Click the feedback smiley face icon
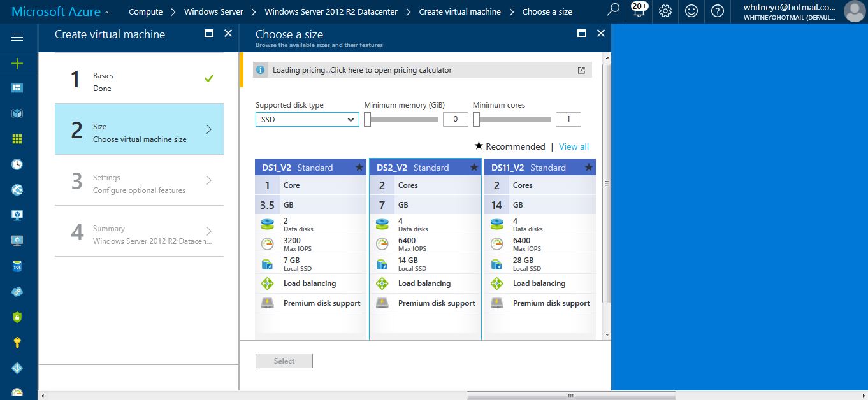Image resolution: width=868 pixels, height=400 pixels. (691, 11)
